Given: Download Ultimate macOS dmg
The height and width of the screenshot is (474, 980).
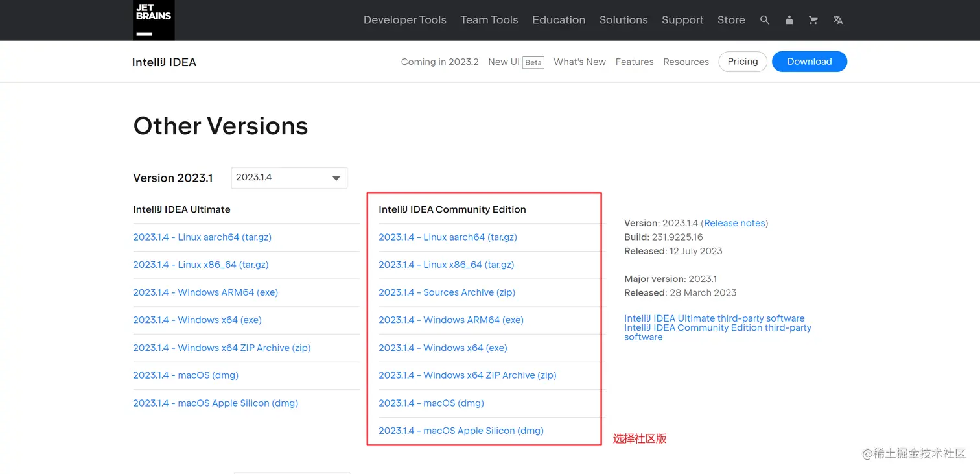Looking at the screenshot, I should click(186, 375).
